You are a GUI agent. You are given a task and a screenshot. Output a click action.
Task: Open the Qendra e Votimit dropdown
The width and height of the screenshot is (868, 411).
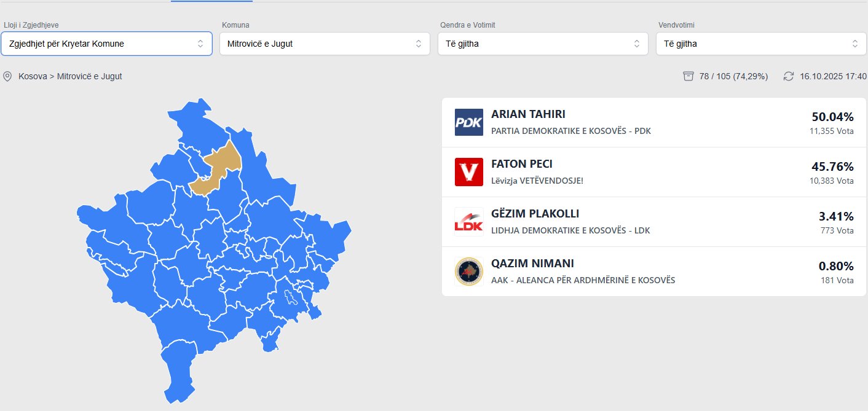pyautogui.click(x=543, y=44)
